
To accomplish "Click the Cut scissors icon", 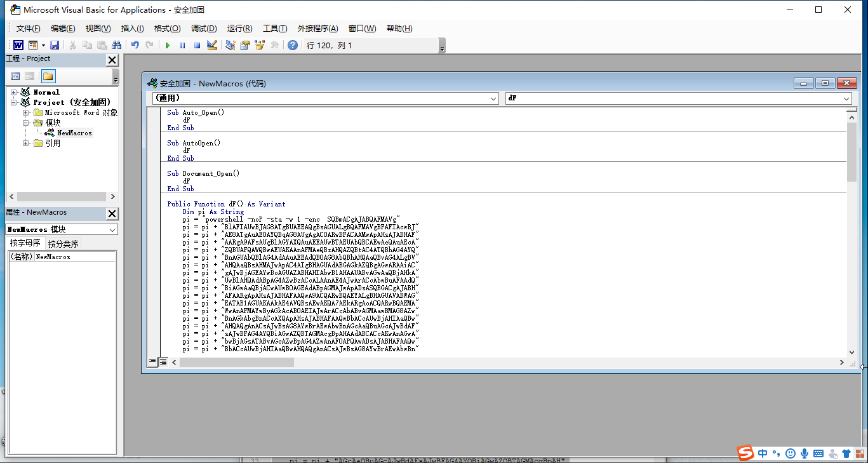I will (72, 45).
